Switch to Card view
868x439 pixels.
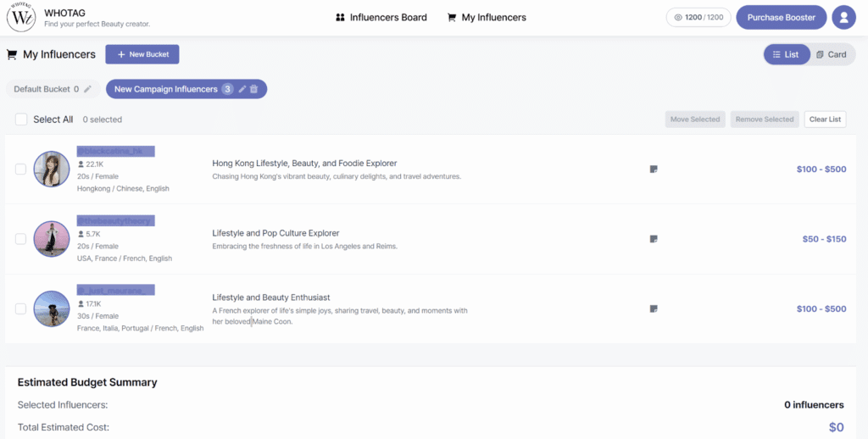pos(831,54)
